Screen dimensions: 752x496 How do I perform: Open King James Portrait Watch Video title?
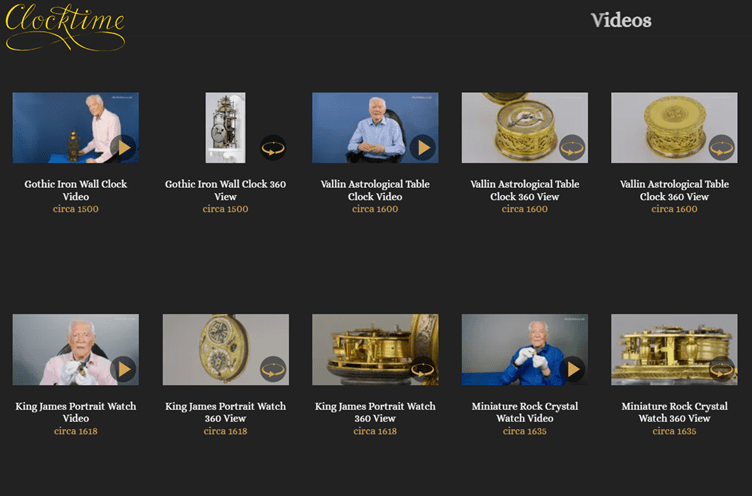tap(76, 412)
